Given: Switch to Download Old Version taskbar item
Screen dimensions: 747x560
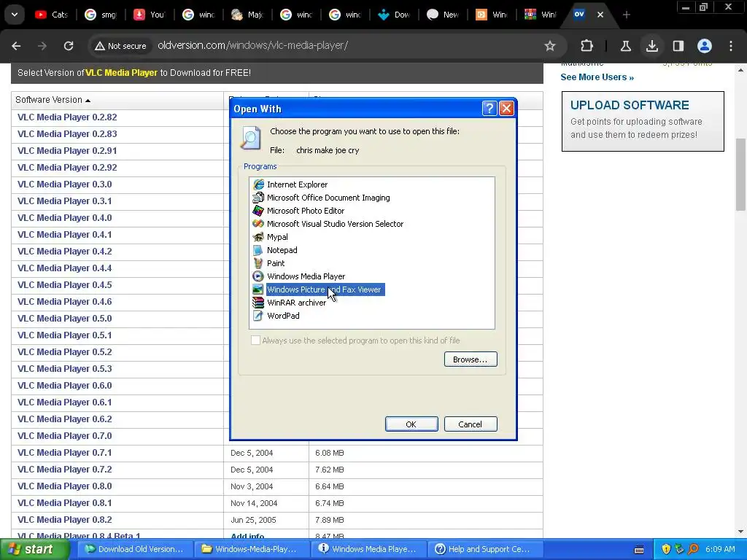Looking at the screenshot, I should (134, 550).
